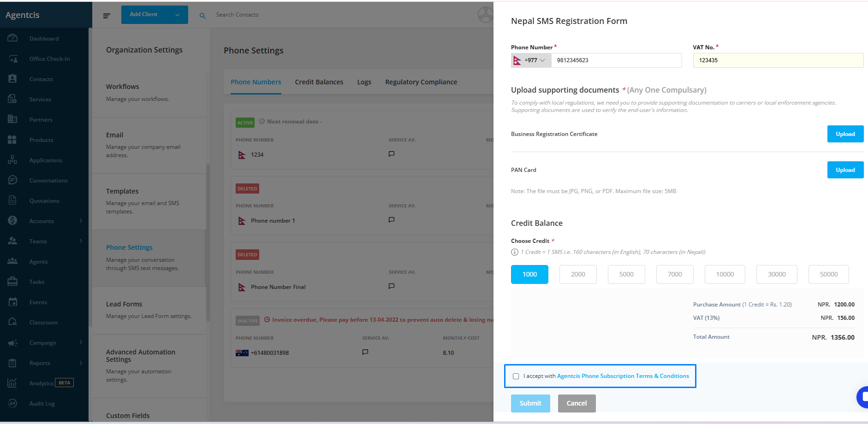The width and height of the screenshot is (868, 424).
Task: Click the Office Check-In icon
Action: (x=12, y=59)
